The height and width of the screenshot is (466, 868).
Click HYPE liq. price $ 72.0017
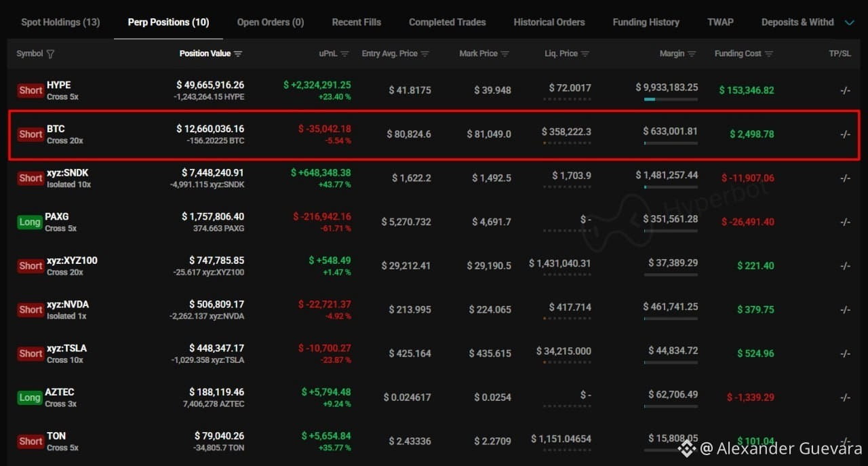tap(570, 88)
